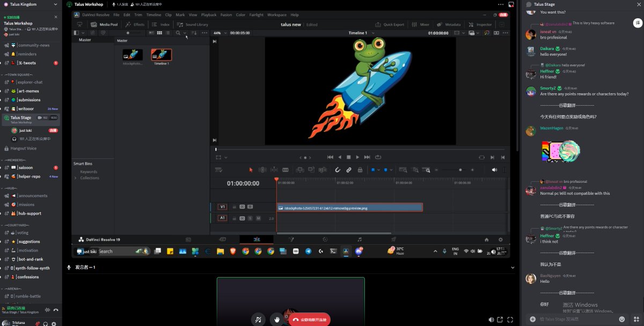Open the Fusion page icon in DaVinci bottom bar
644x326 pixels.
[x=291, y=240]
